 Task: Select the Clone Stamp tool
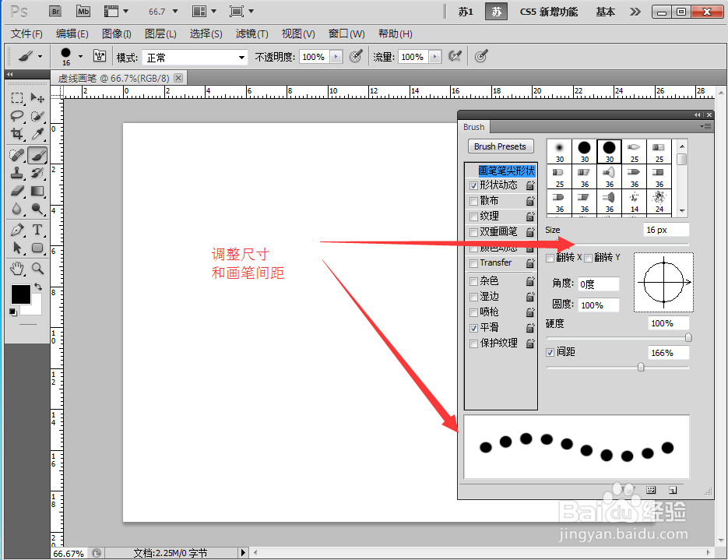click(x=17, y=173)
